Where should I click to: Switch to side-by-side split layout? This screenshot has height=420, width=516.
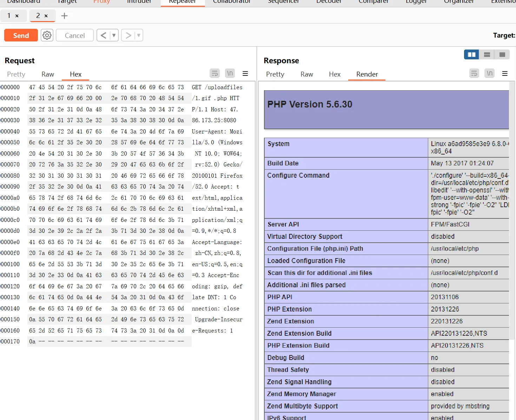471,54
